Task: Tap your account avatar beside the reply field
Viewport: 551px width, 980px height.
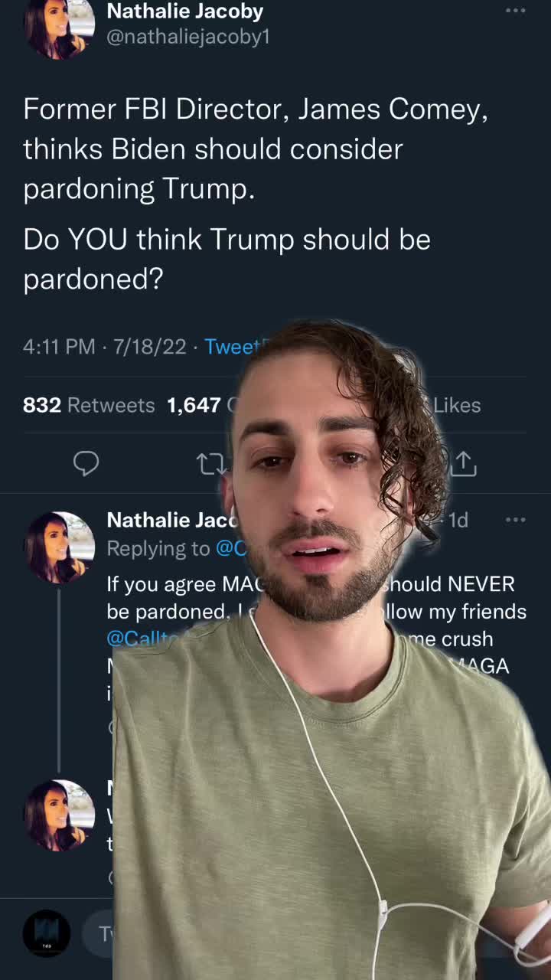Action: pos(47,933)
